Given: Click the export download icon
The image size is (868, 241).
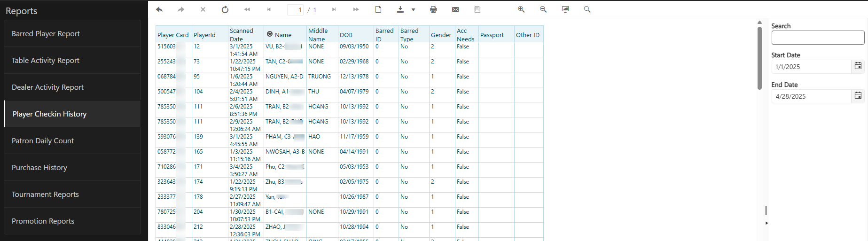Looking at the screenshot, I should click(x=400, y=9).
